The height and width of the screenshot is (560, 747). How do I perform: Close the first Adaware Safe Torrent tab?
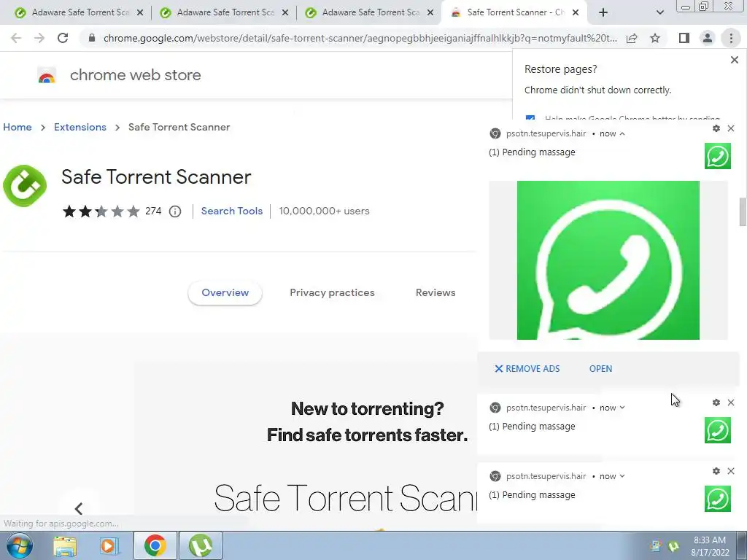(x=140, y=13)
